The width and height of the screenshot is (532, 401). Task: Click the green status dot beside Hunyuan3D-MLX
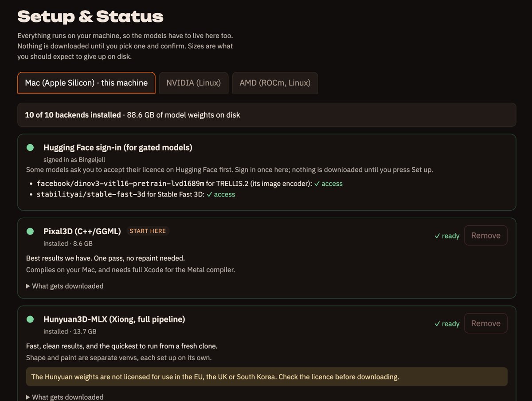[30, 319]
